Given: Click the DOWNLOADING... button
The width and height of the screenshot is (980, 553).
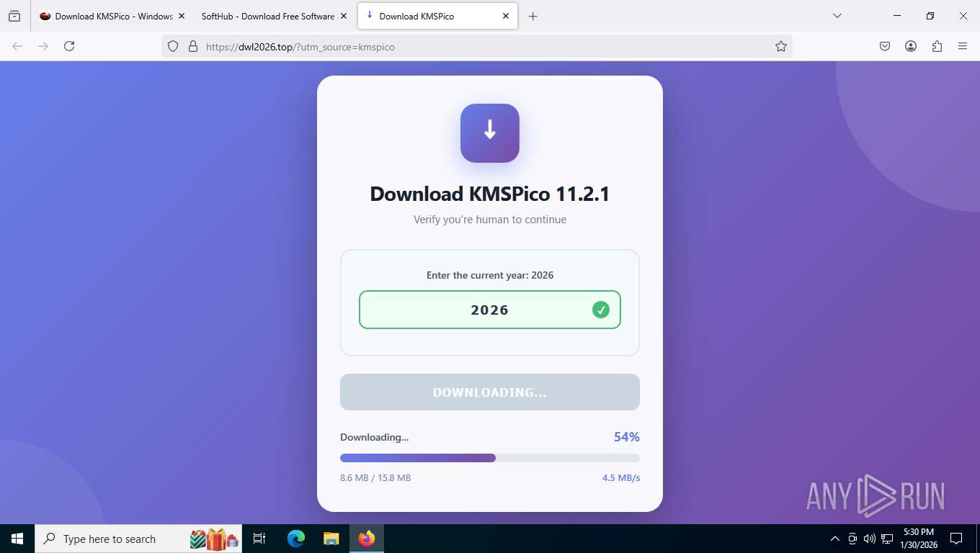Looking at the screenshot, I should pos(490,392).
